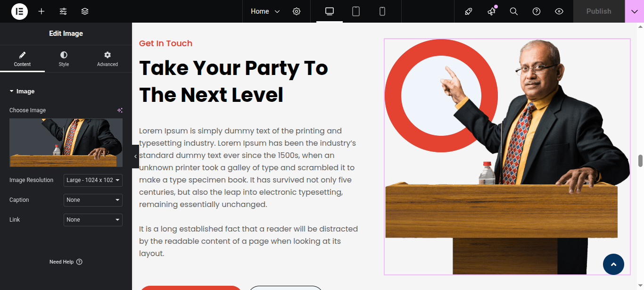Switch to tablet responsive view

[x=356, y=11]
